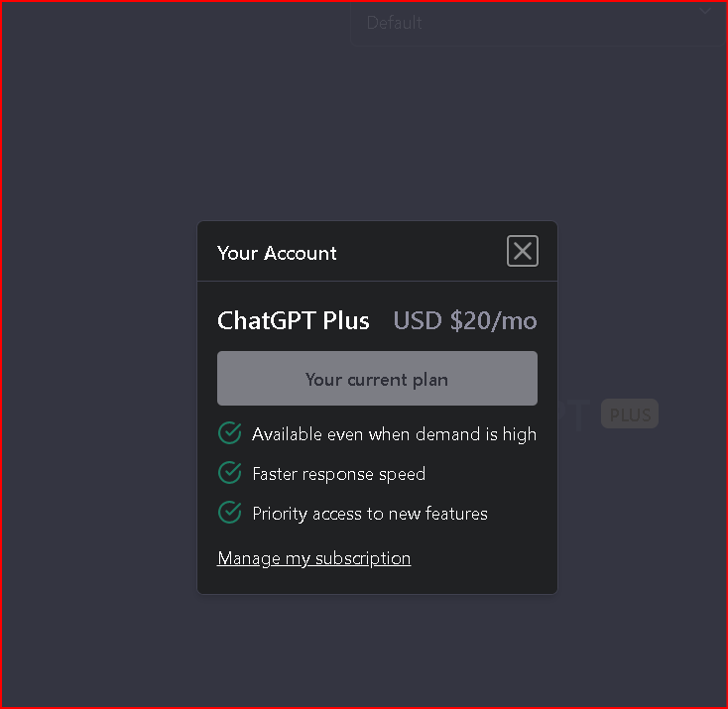The height and width of the screenshot is (709, 728).
Task: Click the 'Your Account' dialog title
Action: [277, 253]
